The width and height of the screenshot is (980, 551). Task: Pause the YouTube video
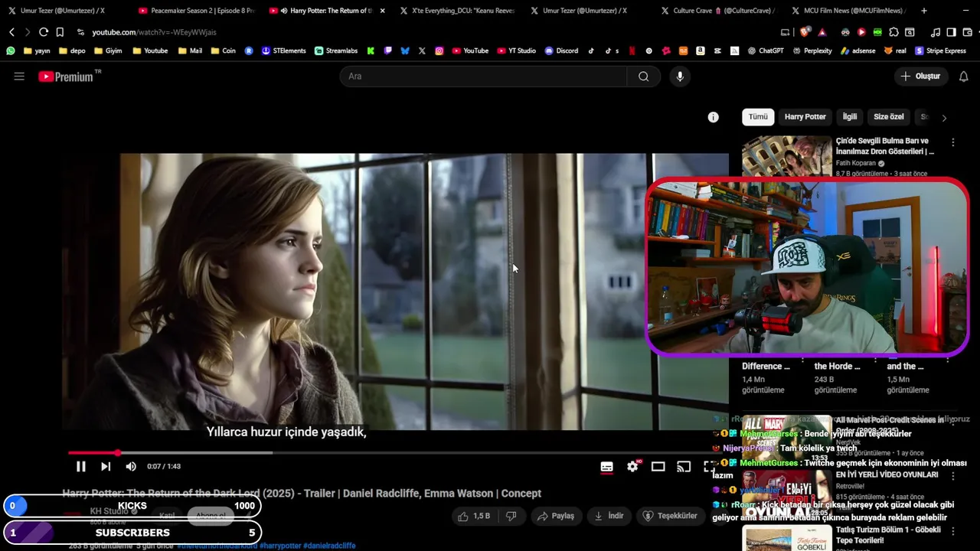(x=80, y=466)
